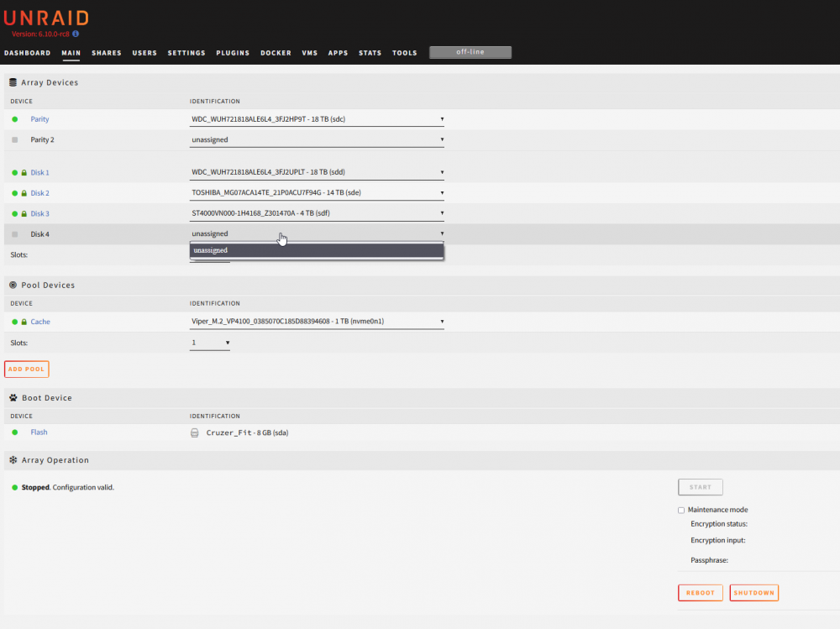This screenshot has height=629, width=840.
Task: Click the Version 6.10.0-rc8 text
Action: pyautogui.click(x=40, y=34)
